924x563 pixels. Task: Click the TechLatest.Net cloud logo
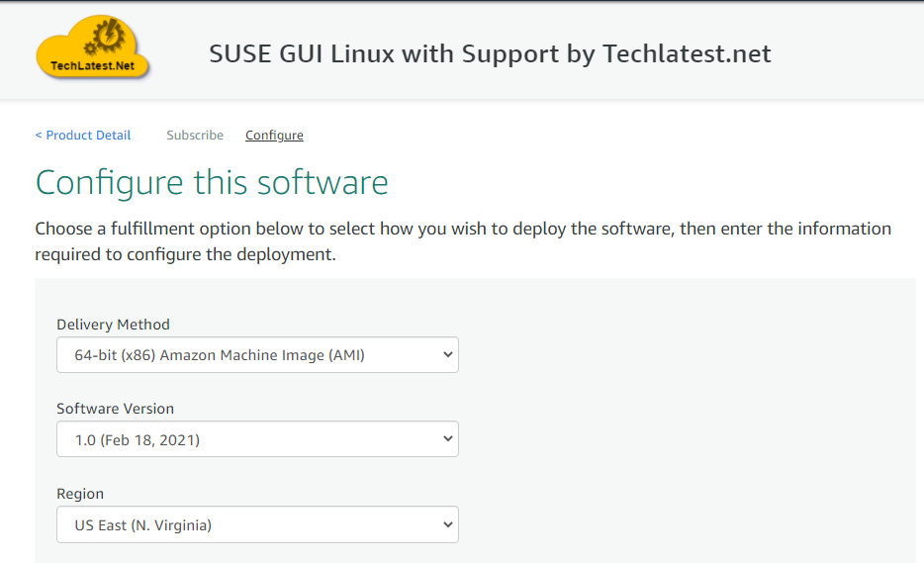click(93, 47)
